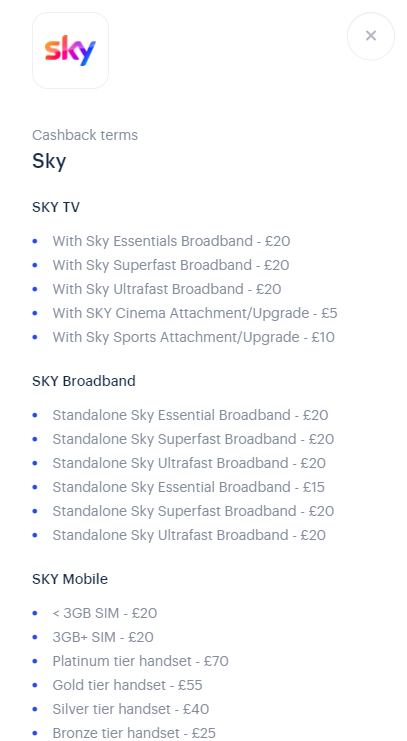This screenshot has width=407, height=741.
Task: Select With Sky Ultrafast Broadband line
Action: click(167, 289)
